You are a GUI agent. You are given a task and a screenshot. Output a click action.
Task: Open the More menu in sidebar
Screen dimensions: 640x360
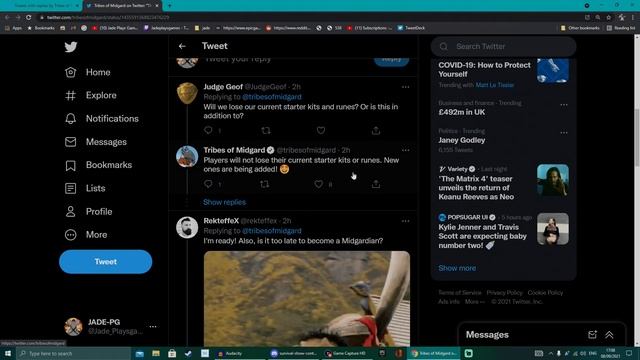pos(86,235)
